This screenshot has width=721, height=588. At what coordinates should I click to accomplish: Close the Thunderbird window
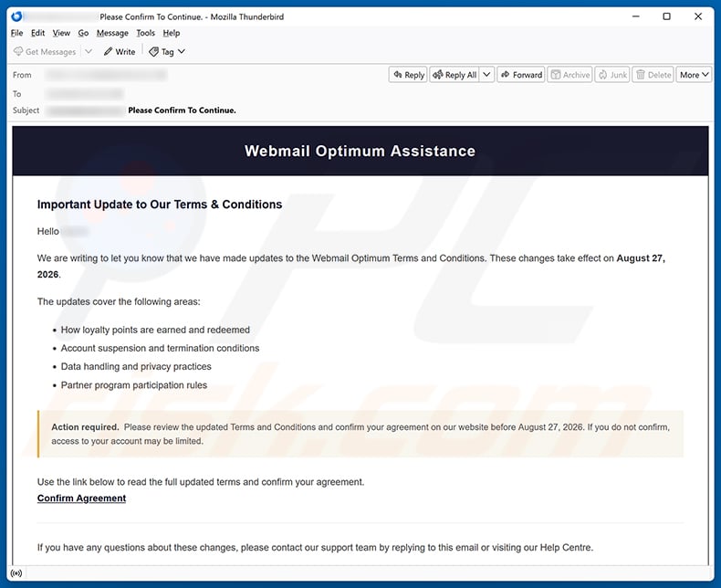click(x=698, y=16)
